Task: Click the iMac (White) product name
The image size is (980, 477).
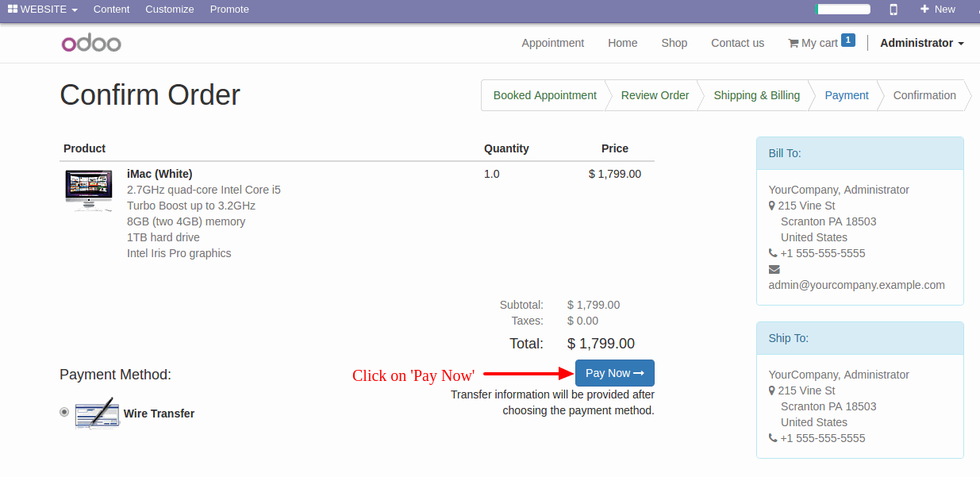Action: pos(159,174)
